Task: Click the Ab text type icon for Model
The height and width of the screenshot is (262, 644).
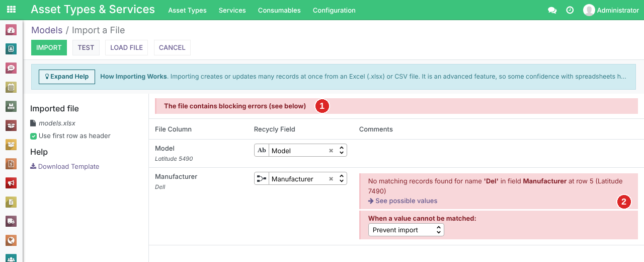Action: point(262,151)
